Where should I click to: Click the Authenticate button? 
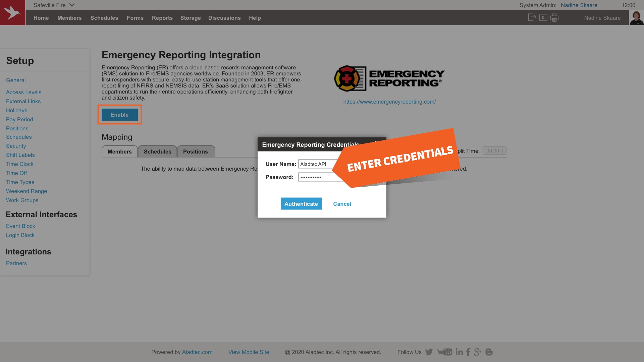click(301, 204)
